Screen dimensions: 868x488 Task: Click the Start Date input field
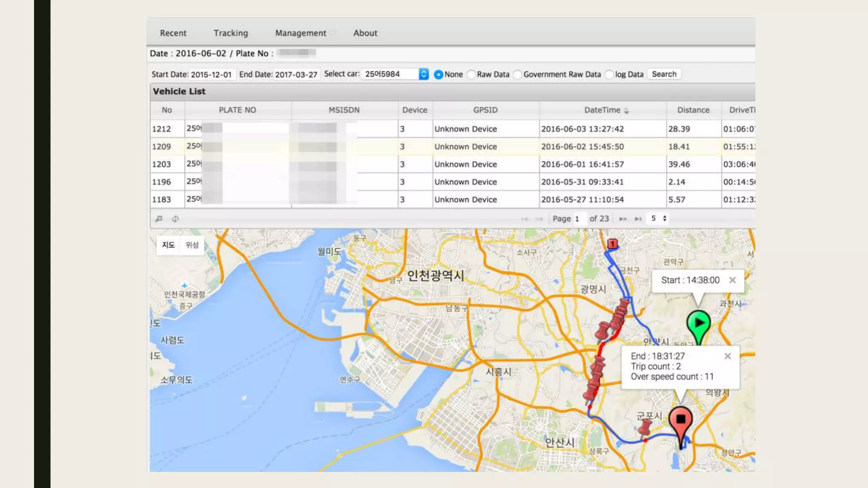coord(211,75)
